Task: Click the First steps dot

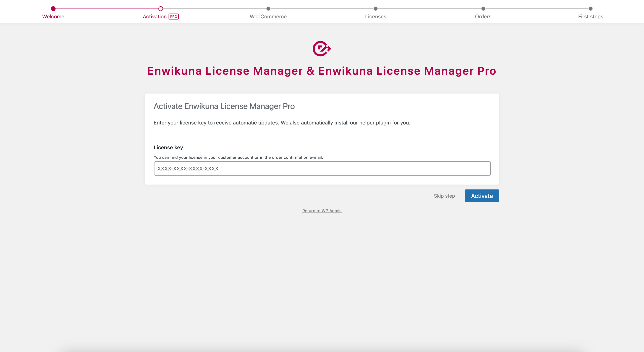Action: point(590,9)
